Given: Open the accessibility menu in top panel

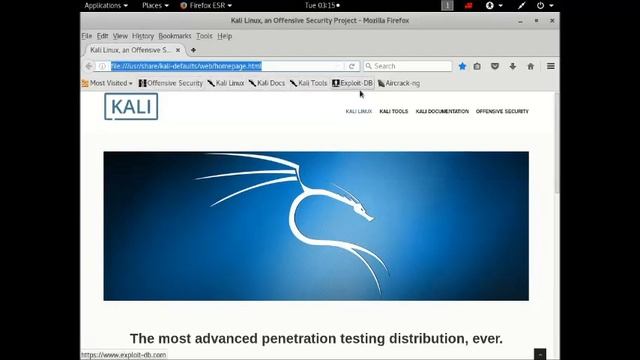Looking at the screenshot, I should point(493,5).
